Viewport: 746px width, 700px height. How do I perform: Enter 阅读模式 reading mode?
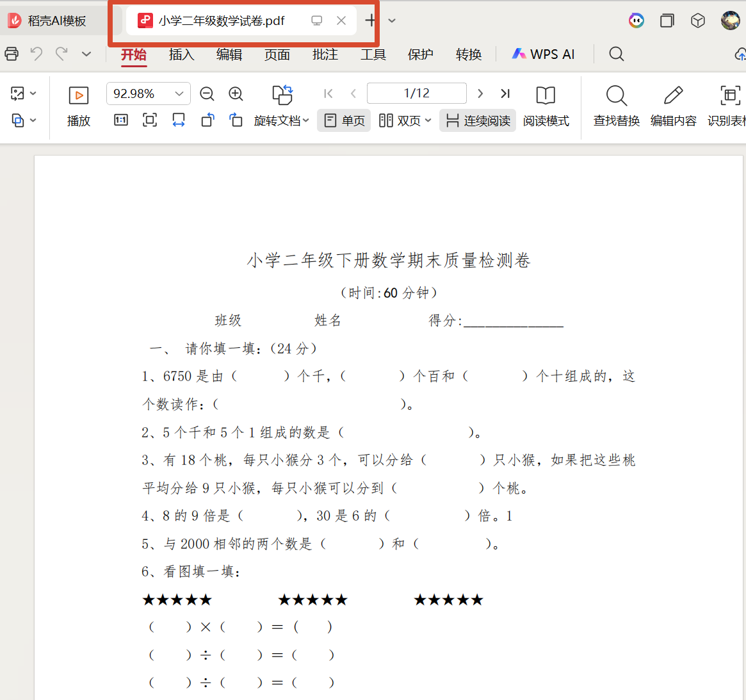click(x=546, y=106)
